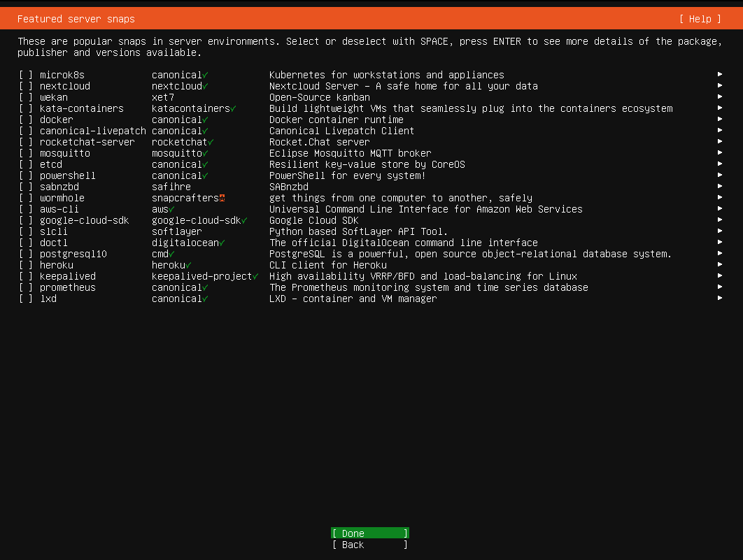Expand arrow for Eclipse Mosquitto MQTT broker
743x560 pixels.
(x=720, y=153)
